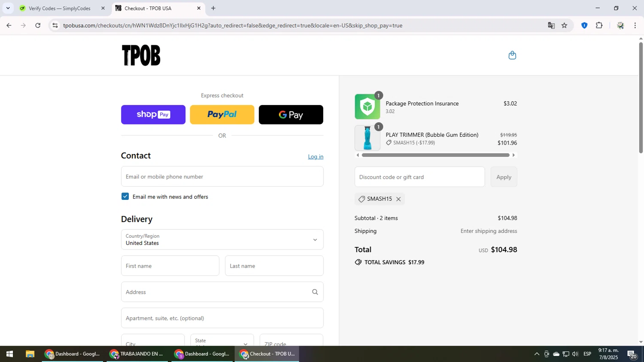Viewport: 644px width, 362px height.
Task: Open the Chrome profile avatar
Action: [620, 25]
